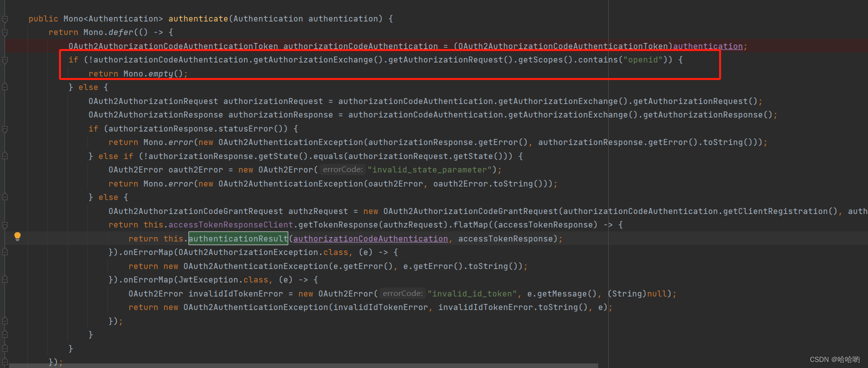868x368 pixels.
Task: Click 'statusError()' in the if condition
Action: [253, 129]
